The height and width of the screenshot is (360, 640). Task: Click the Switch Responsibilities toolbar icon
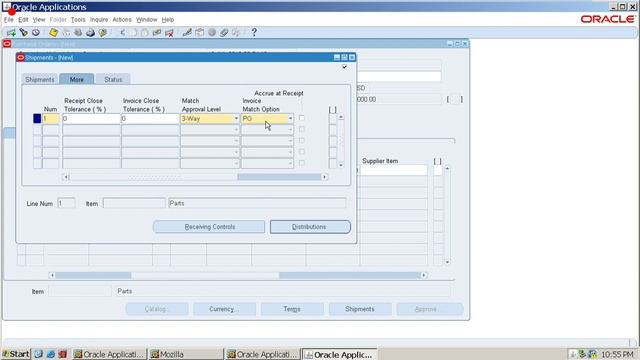pos(78,33)
